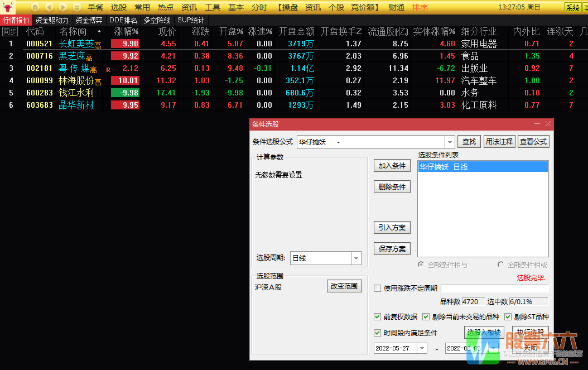
Task: Open the 选股周期 period dropdown showing 日线
Action: click(x=355, y=258)
